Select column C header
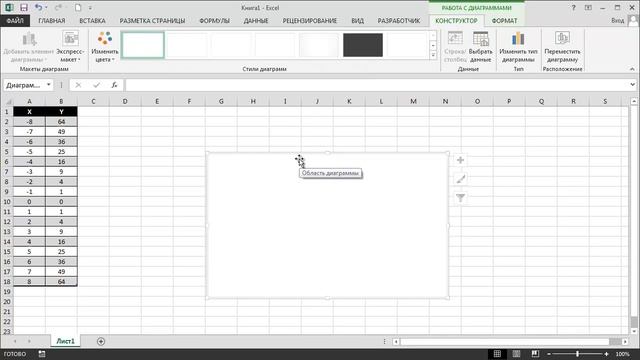 click(93, 101)
